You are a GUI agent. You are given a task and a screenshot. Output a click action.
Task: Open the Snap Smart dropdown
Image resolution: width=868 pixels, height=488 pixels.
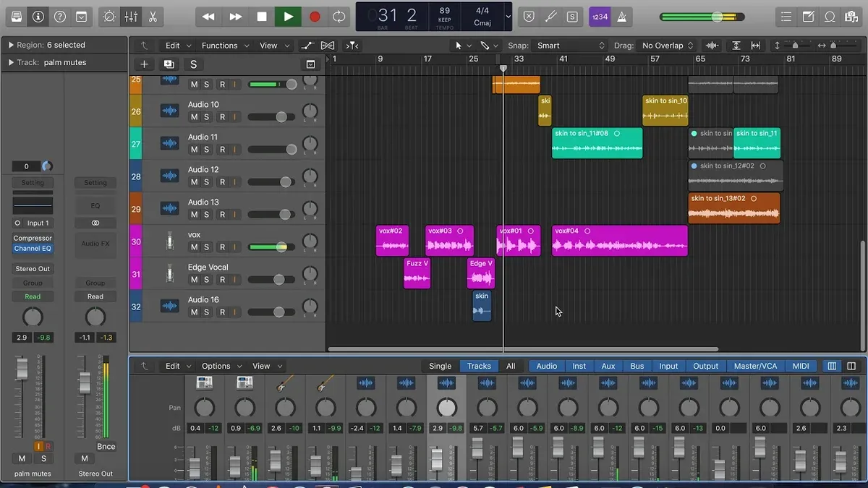(571, 46)
